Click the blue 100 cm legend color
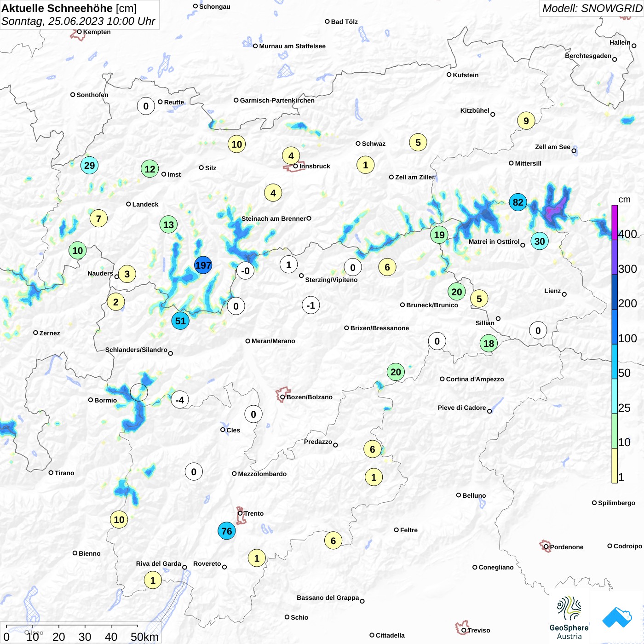 click(615, 327)
